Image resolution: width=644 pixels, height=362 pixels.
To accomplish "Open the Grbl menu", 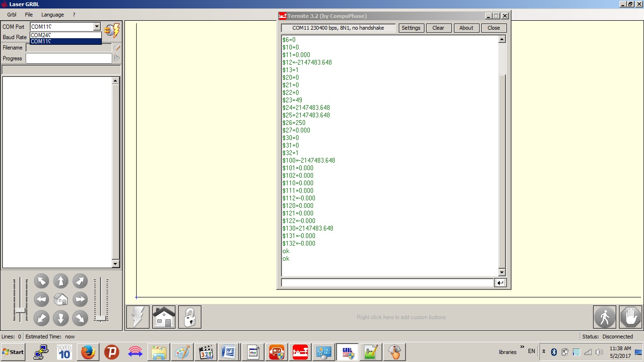I will (12, 15).
